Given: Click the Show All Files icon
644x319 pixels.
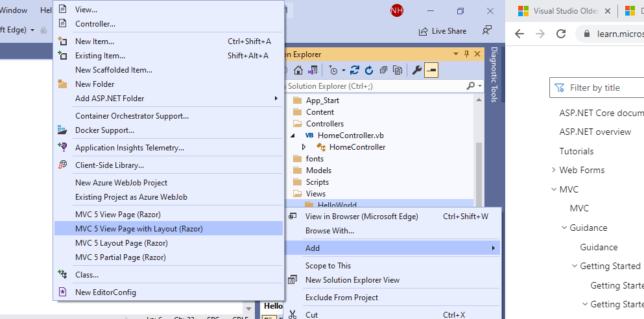Looking at the screenshot, I should click(x=398, y=70).
